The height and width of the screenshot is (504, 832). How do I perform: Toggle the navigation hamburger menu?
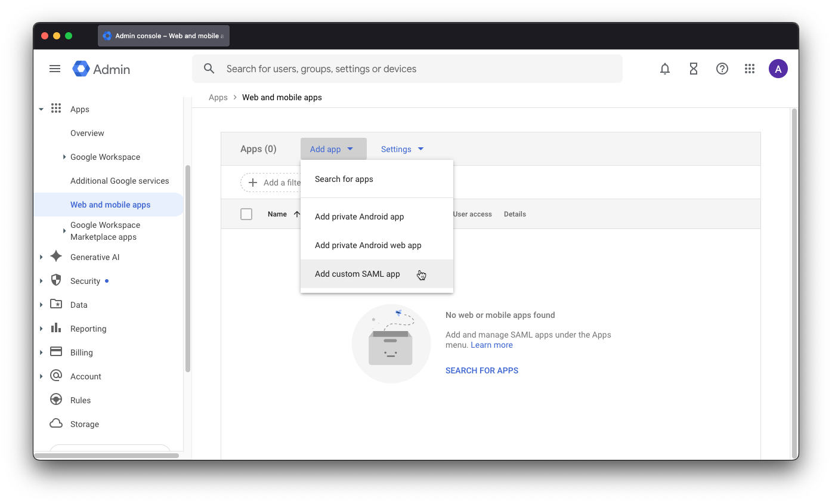(x=55, y=69)
